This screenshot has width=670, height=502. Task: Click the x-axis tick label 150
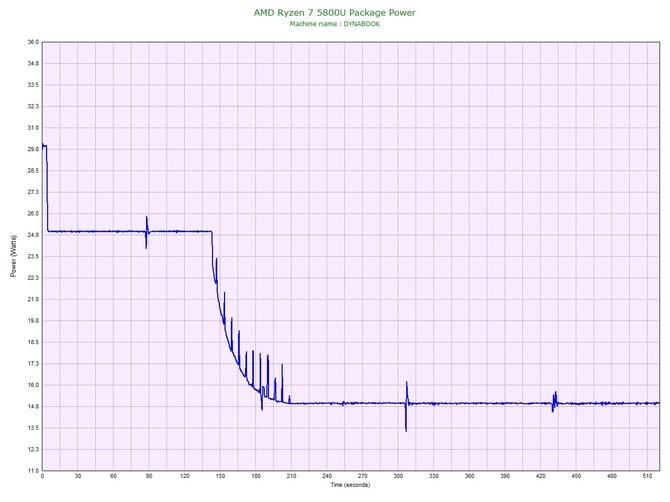point(220,476)
